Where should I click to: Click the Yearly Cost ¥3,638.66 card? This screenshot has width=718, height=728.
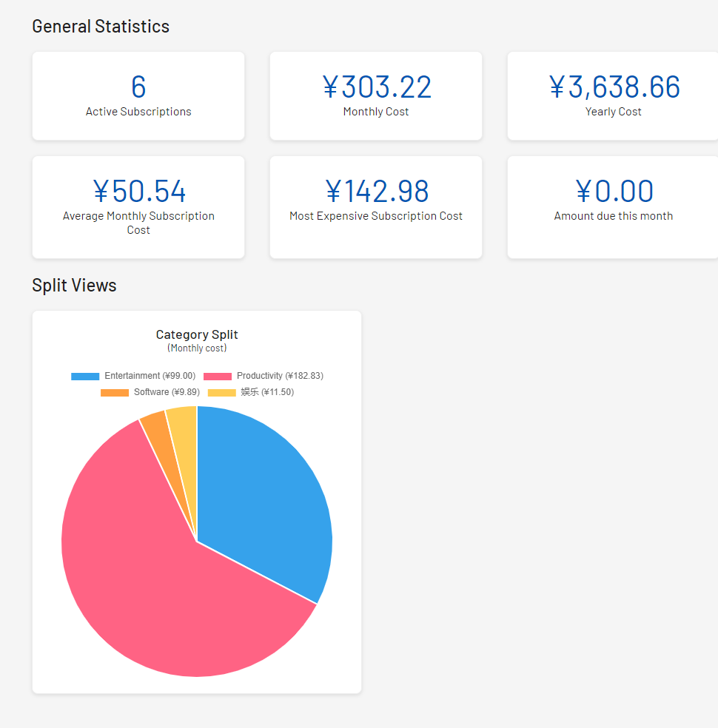pos(613,96)
